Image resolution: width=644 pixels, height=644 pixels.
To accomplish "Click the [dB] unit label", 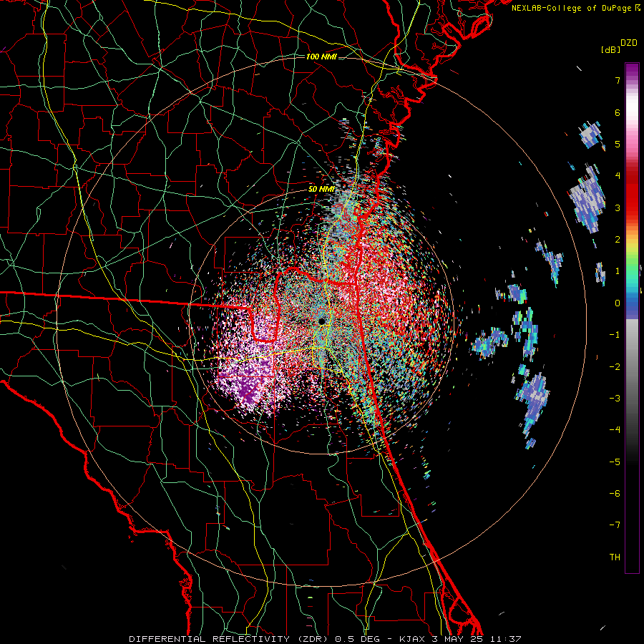I will point(610,49).
